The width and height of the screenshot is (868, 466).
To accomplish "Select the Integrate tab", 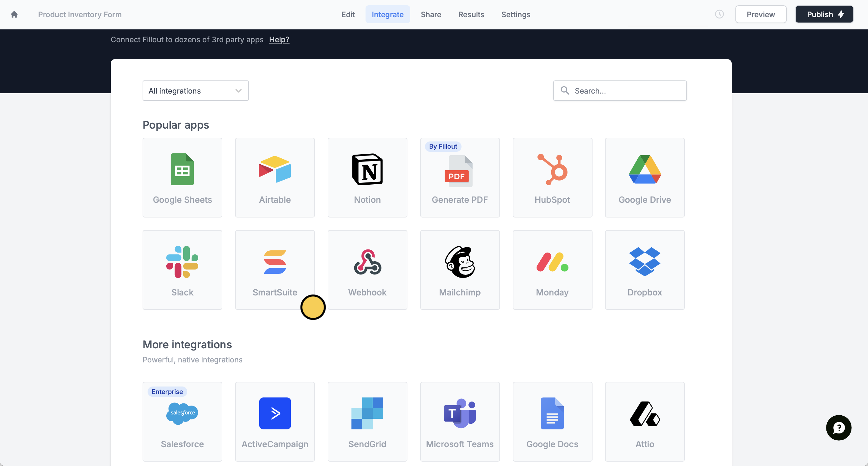I will [387, 14].
